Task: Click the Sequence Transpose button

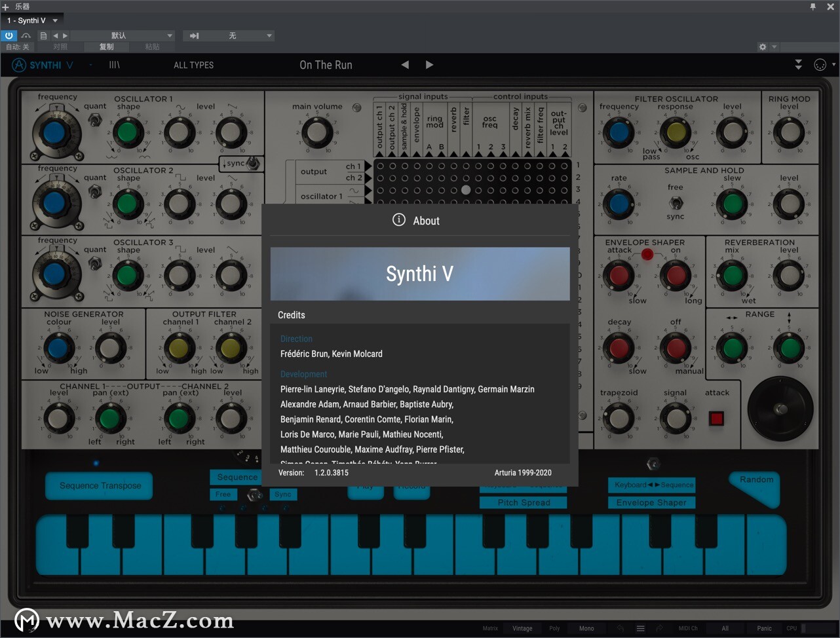Action: point(100,486)
